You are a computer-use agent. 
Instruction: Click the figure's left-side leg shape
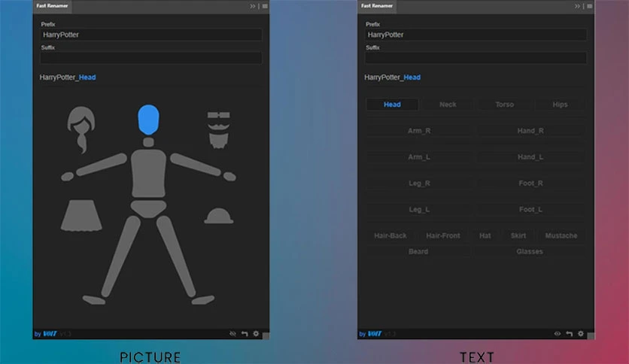120,256
